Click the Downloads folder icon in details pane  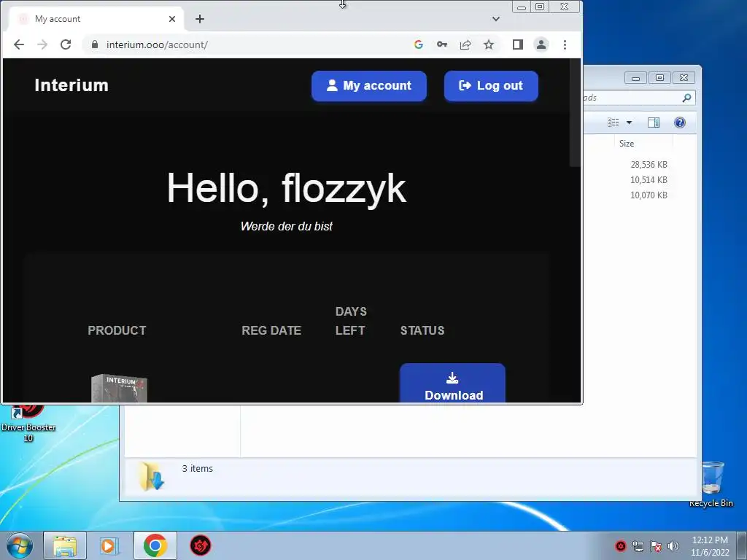[152, 476]
